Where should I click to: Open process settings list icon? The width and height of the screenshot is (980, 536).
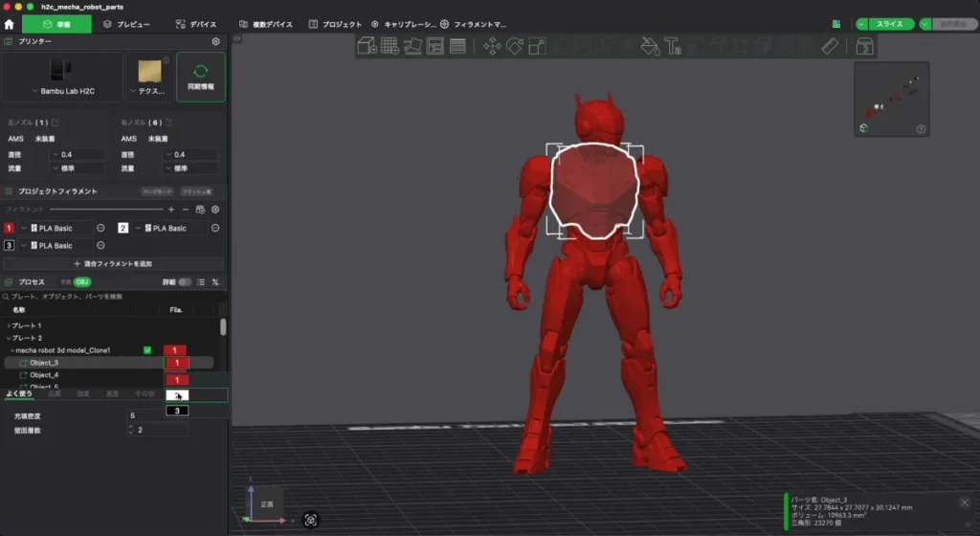201,282
